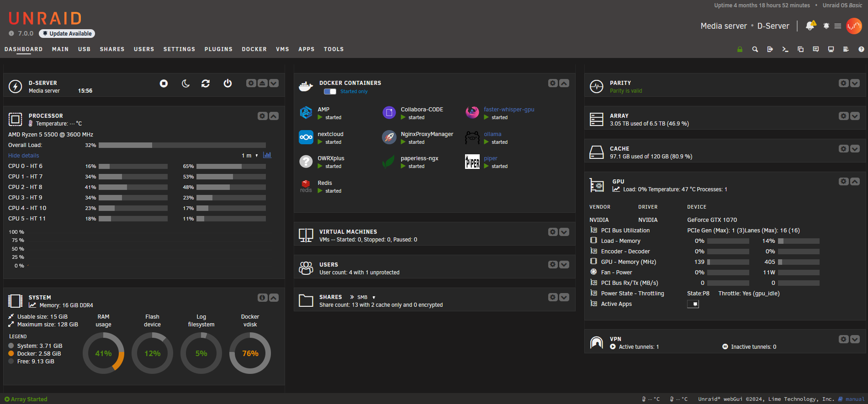Image resolution: width=868 pixels, height=404 pixels.
Task: Open CPU graph chart icon
Action: coord(267,155)
